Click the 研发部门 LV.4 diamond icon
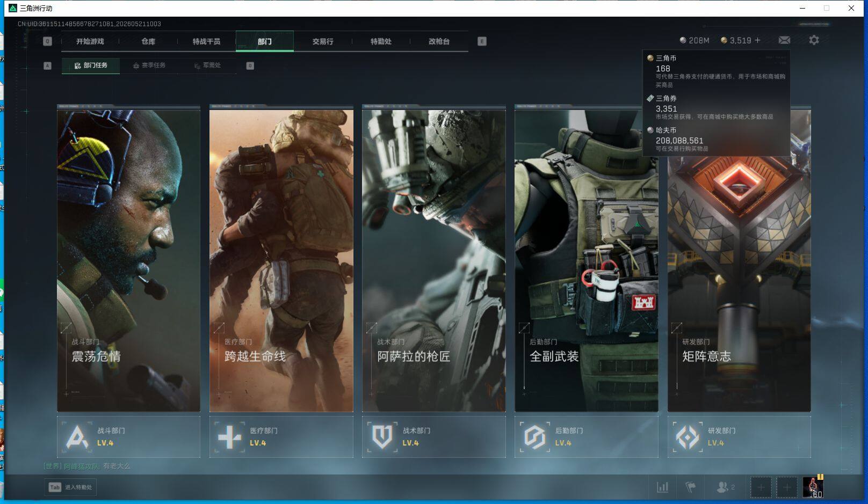This screenshot has height=504, width=868. tap(688, 437)
